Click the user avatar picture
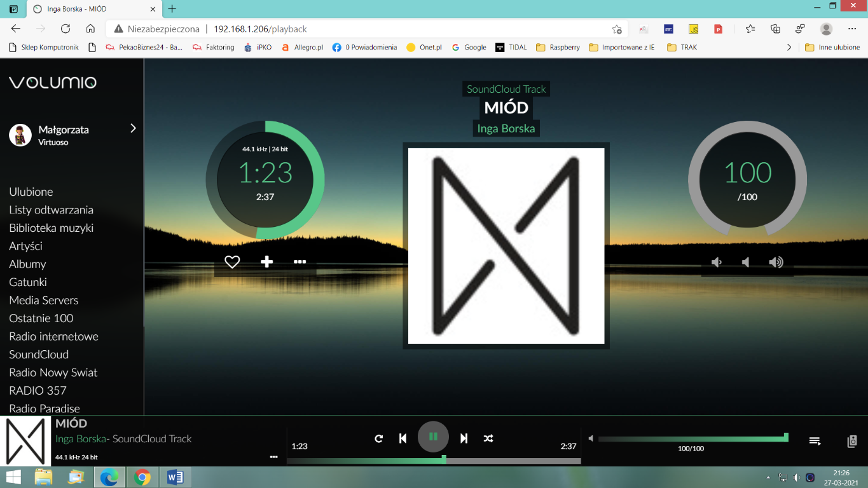This screenshot has height=488, width=868. [20, 135]
